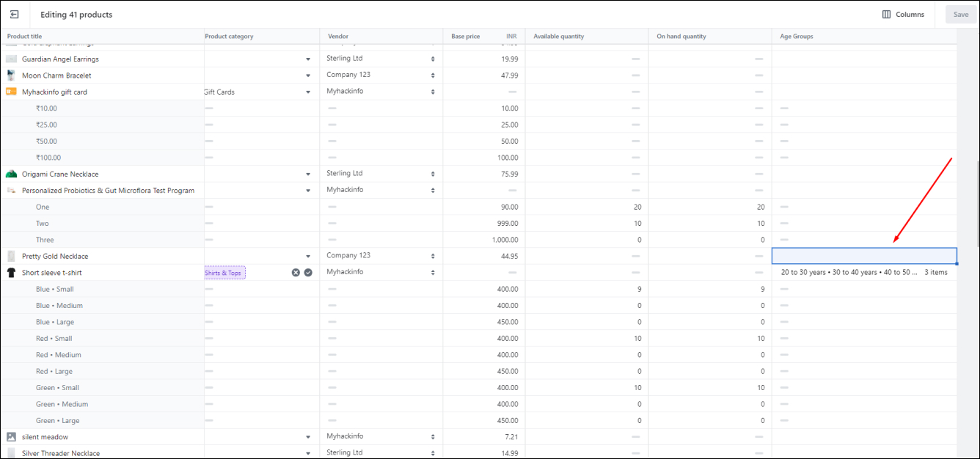Click the base price 1,000.00 for variant Three

[484, 240]
